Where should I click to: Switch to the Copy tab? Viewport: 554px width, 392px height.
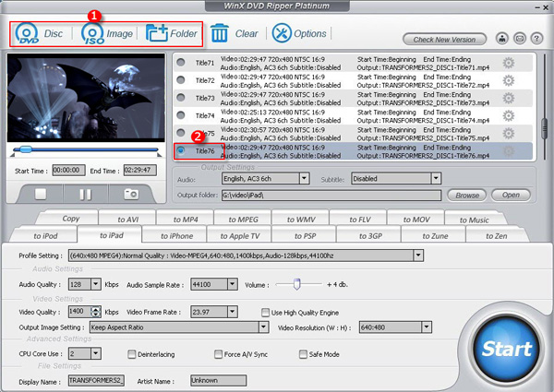point(71,219)
